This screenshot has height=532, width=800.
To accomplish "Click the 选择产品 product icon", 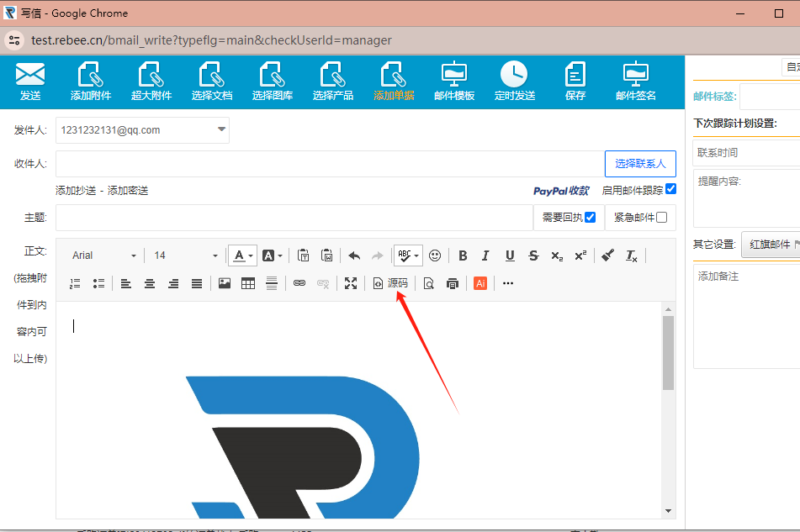I will pos(333,81).
